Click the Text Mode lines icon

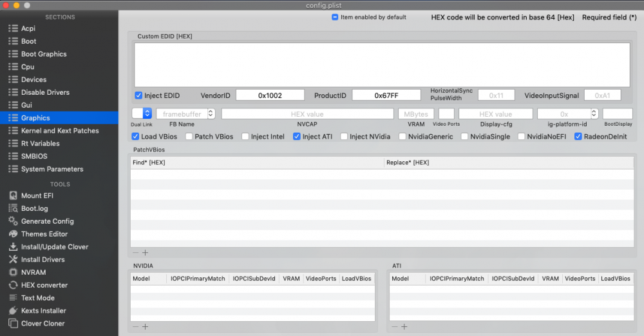point(13,297)
